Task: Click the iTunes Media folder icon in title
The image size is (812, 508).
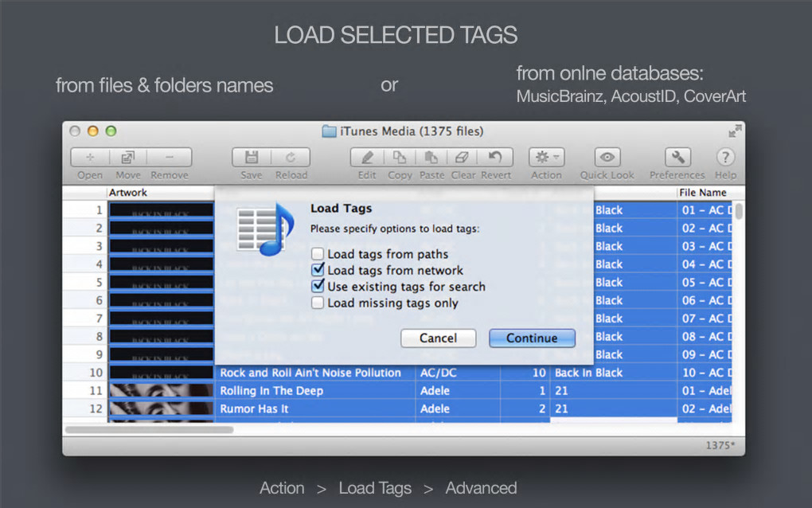Action: [x=329, y=131]
